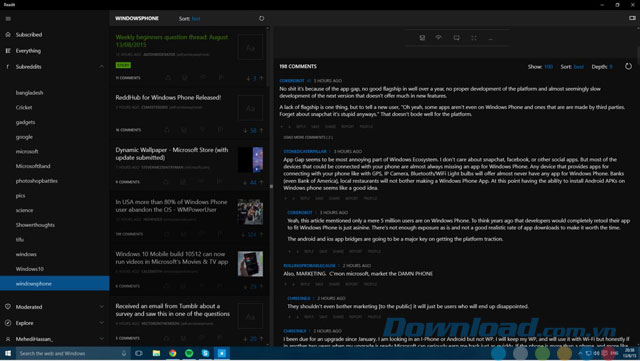Click the WMPowerUser post thumbnail
Image resolution: width=640 pixels, height=361 pixels.
(251, 212)
